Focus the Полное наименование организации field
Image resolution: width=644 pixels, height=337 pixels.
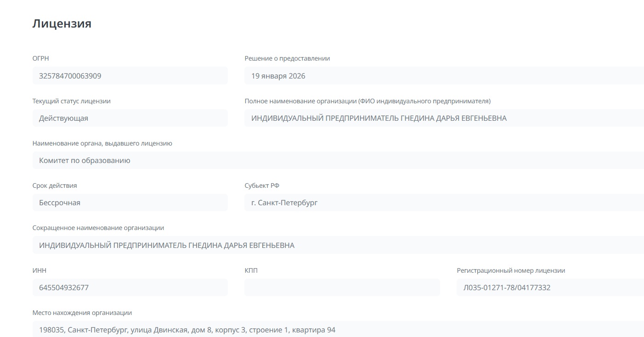(x=444, y=118)
